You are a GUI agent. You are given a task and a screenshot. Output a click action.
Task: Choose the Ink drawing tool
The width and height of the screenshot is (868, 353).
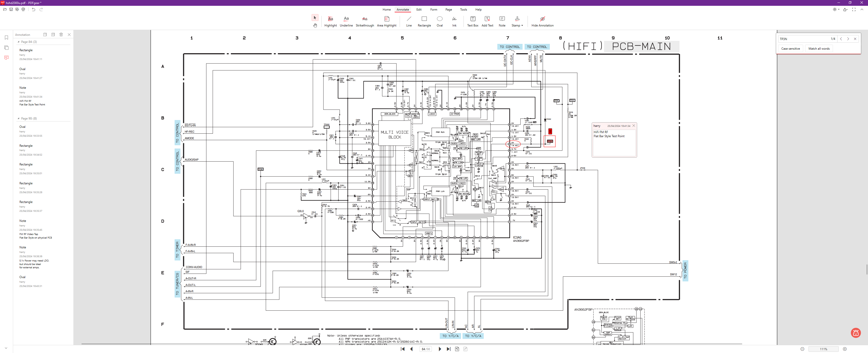[454, 21]
